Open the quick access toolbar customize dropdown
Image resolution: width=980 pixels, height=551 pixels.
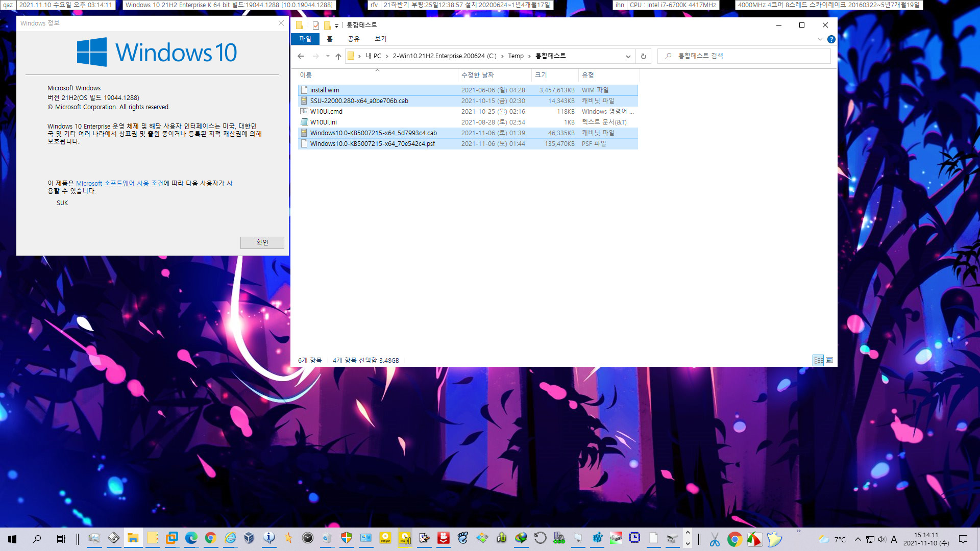[336, 26]
